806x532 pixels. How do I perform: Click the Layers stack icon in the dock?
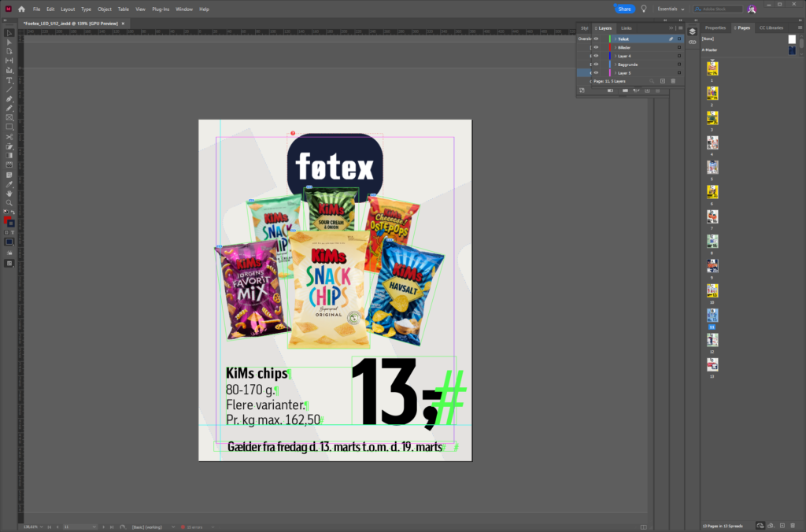(693, 31)
